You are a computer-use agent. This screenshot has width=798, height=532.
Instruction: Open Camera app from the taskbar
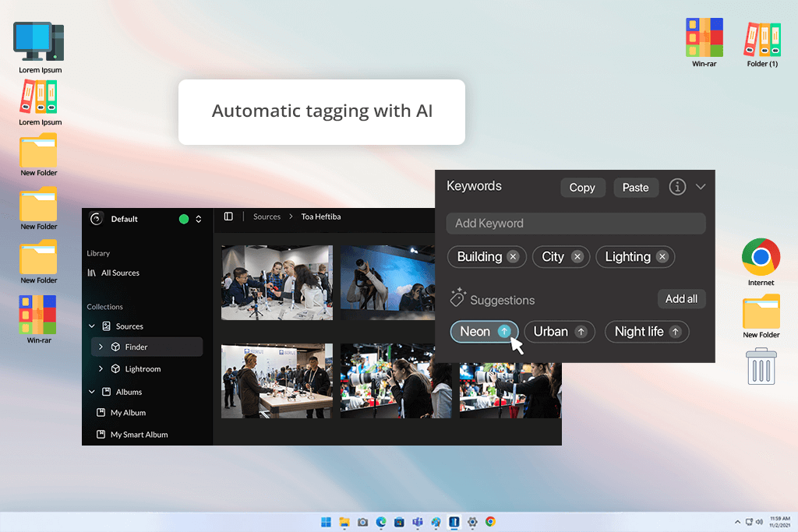363,522
